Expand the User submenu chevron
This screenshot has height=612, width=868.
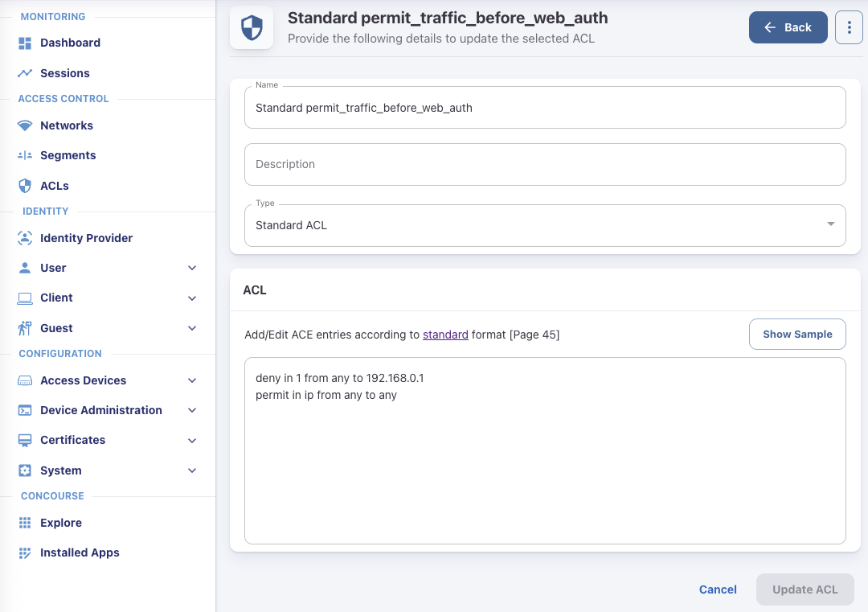192,268
